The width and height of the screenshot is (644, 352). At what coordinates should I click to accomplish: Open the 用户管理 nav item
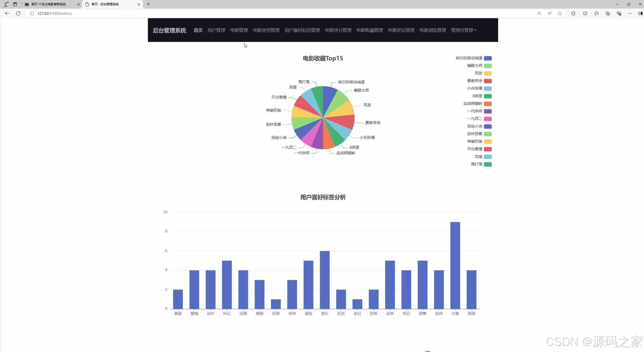216,30
